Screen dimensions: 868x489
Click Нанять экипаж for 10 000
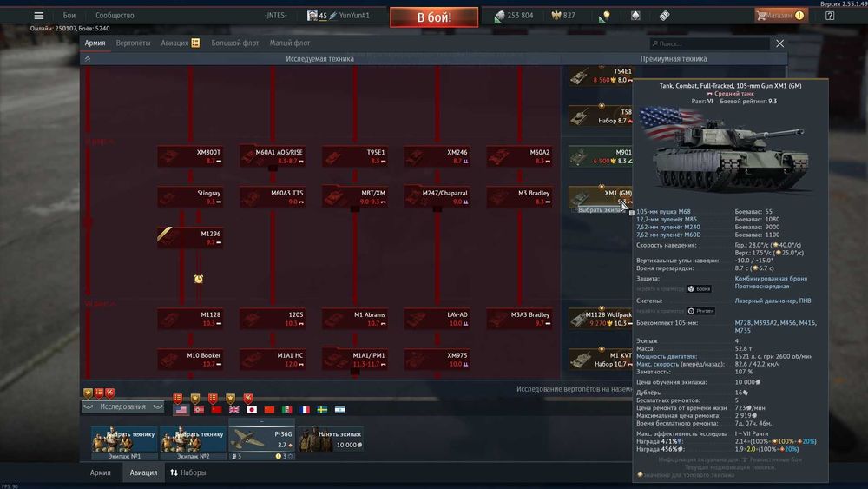332,439
